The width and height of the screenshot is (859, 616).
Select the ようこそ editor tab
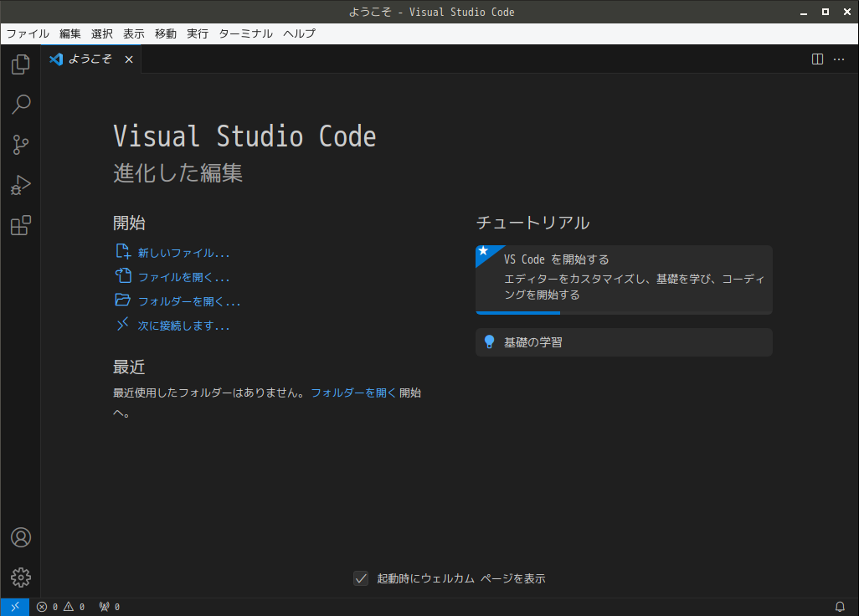click(x=91, y=59)
